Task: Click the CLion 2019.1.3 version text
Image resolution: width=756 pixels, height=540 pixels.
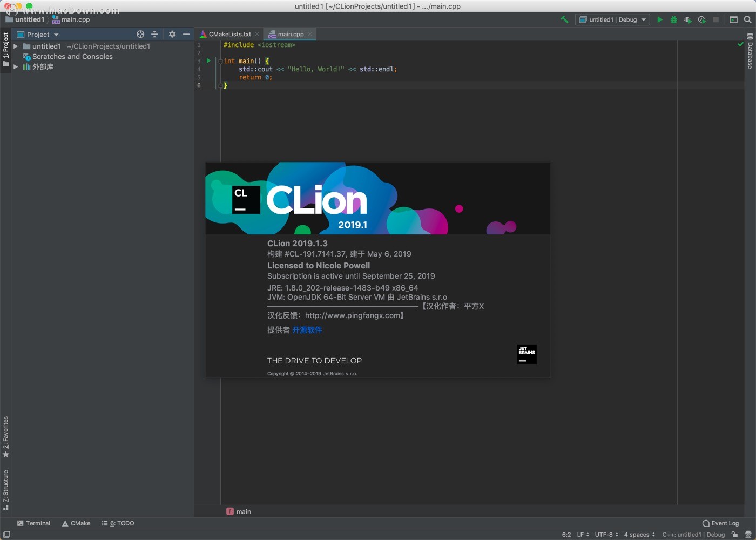Action: tap(298, 244)
